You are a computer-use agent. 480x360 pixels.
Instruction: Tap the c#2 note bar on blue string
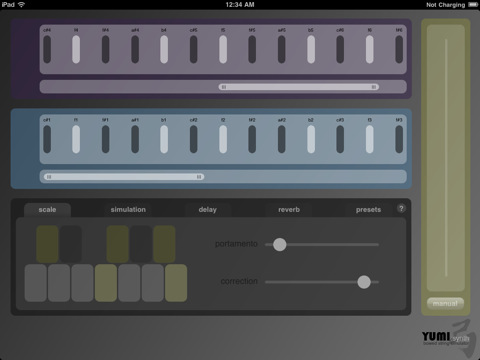194,139
